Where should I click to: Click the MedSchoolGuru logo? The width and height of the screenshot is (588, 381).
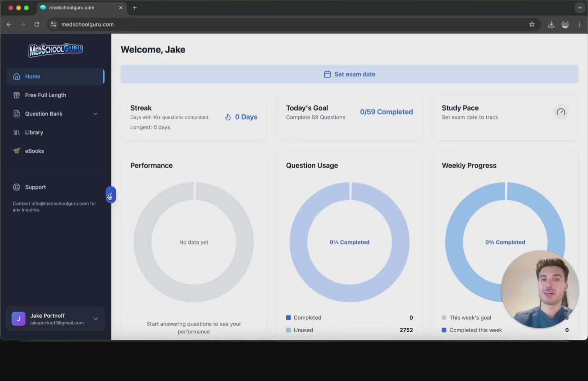pos(56,50)
